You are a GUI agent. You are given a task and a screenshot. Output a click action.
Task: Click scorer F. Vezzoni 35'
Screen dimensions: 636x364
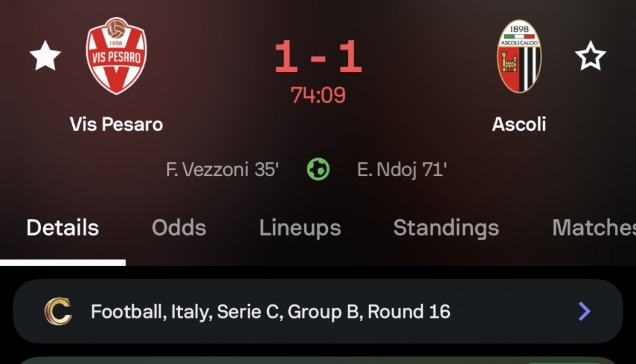click(222, 170)
